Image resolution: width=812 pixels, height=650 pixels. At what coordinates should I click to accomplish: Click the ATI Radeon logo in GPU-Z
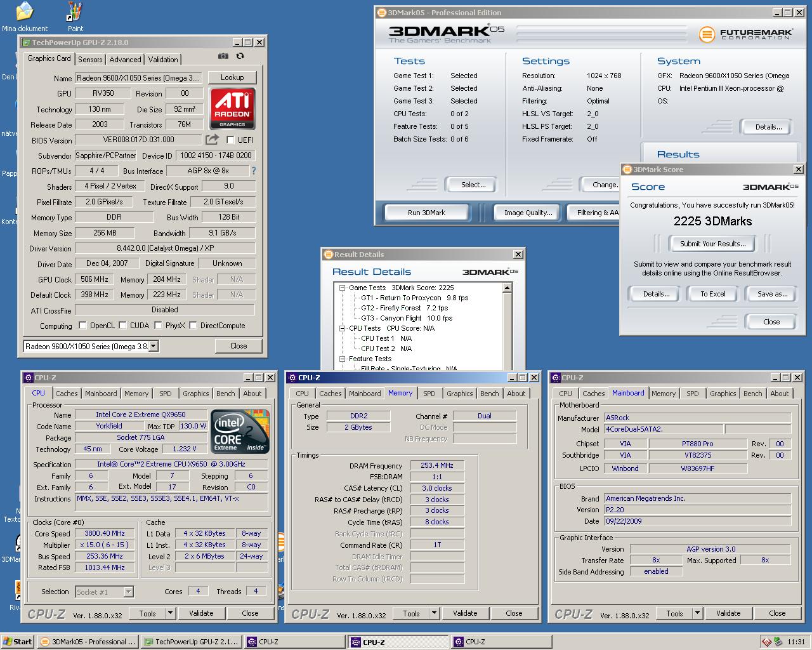point(232,109)
